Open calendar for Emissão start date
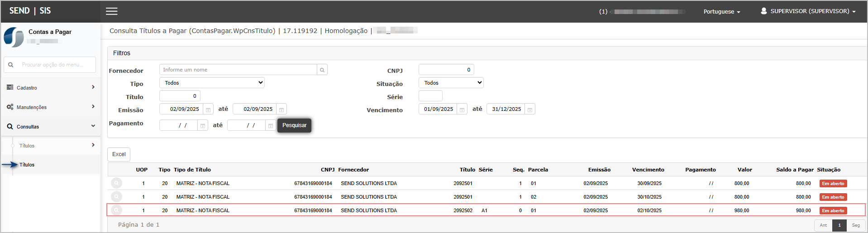The width and height of the screenshot is (868, 233). click(x=208, y=109)
